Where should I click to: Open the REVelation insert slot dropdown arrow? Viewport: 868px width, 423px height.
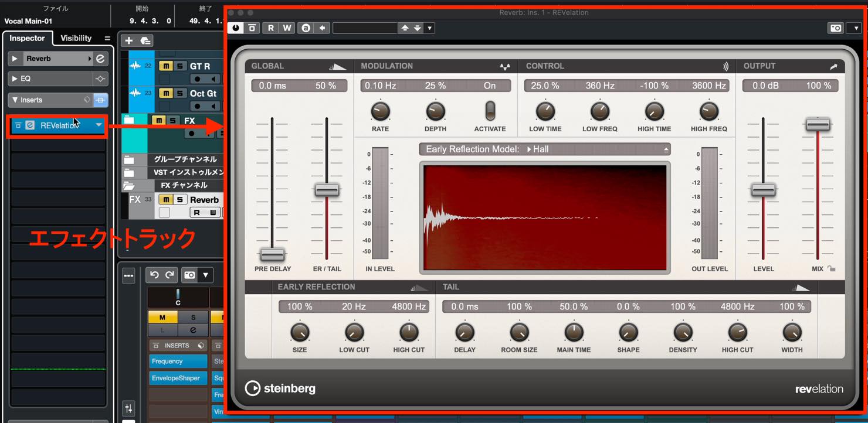(x=99, y=125)
